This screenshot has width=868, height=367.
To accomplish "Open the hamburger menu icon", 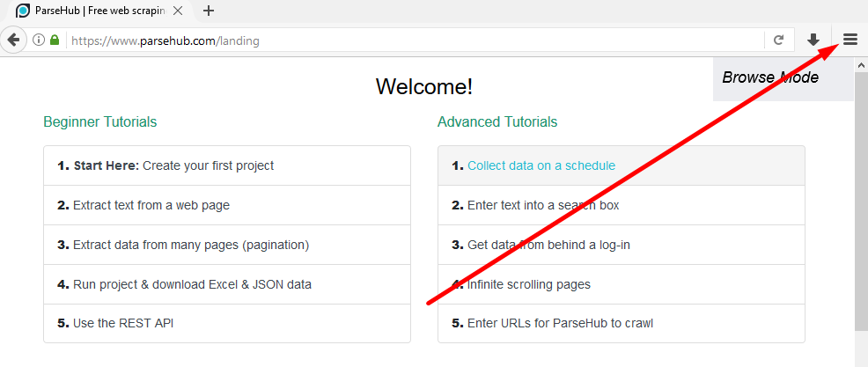I will [x=850, y=40].
